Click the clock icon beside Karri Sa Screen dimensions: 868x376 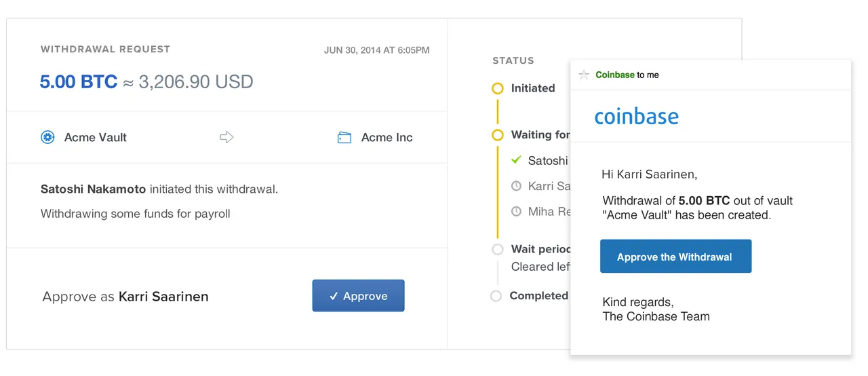click(x=516, y=186)
